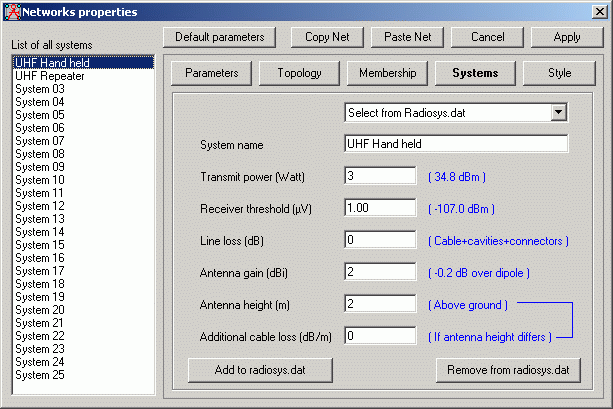Click the System name input field

(455, 144)
